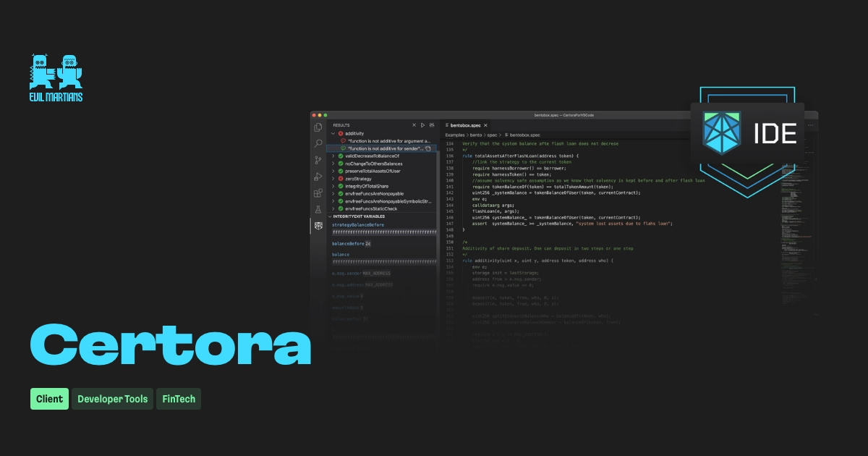The image size is (868, 456).
Task: Click the comment icon of 'not additive for argument'
Action: [343, 141]
